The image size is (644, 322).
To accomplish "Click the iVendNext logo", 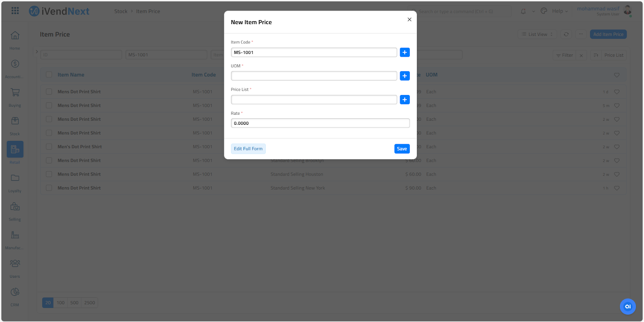I will 59,11.
